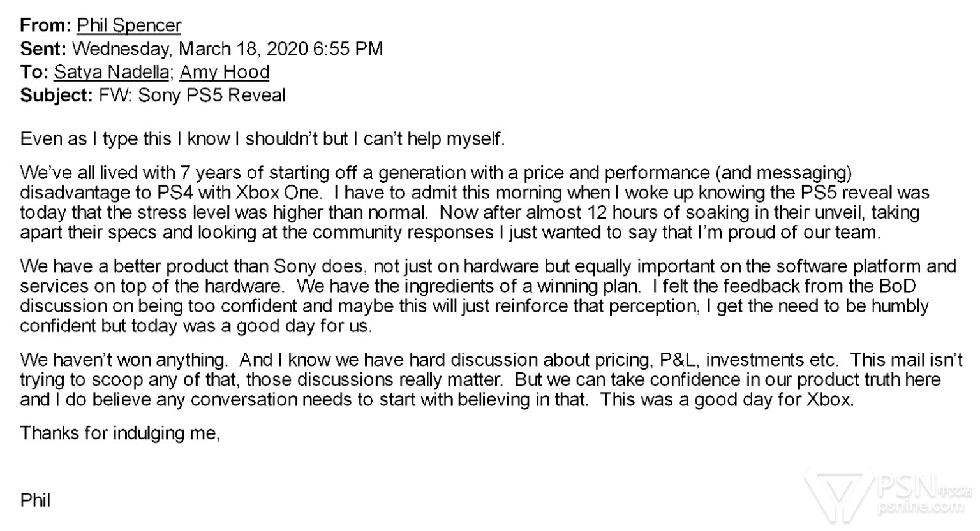The height and width of the screenshot is (531, 980).
Task: Click the psnine.com watermark address
Action: [x=920, y=508]
